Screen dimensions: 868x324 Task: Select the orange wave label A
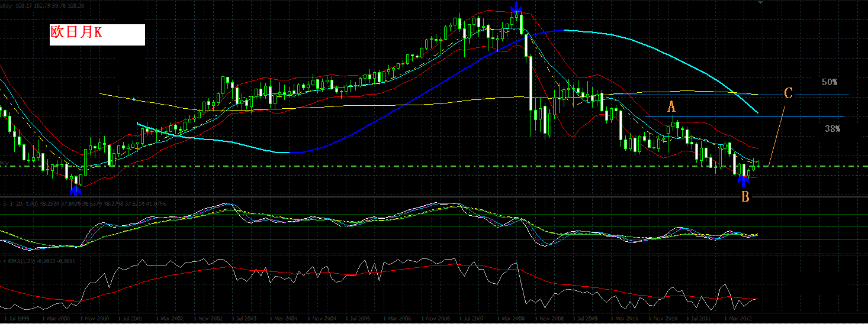pos(671,107)
